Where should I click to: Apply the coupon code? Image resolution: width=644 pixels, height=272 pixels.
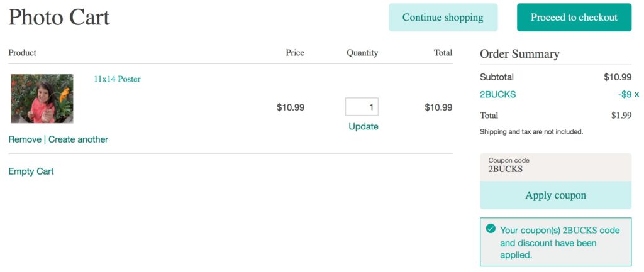(x=555, y=195)
